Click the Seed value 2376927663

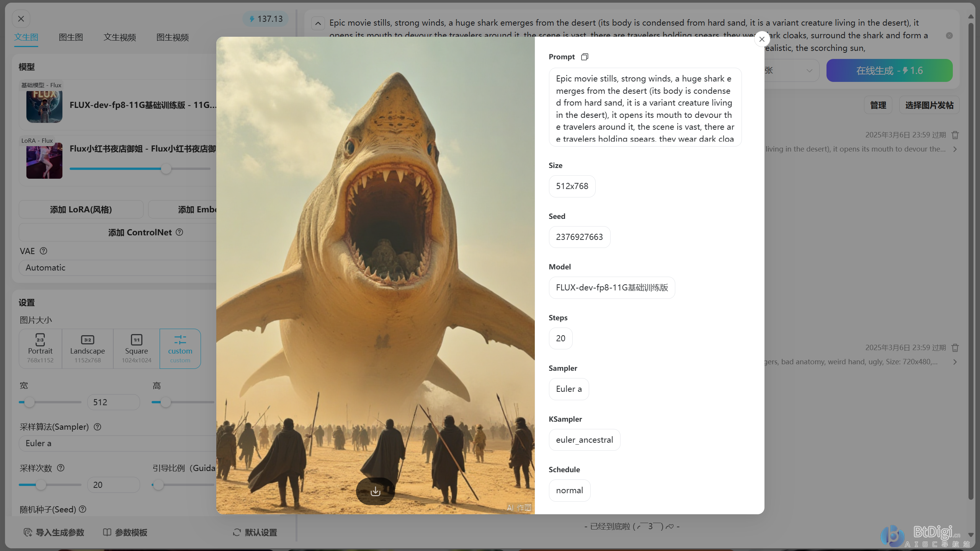pos(579,237)
